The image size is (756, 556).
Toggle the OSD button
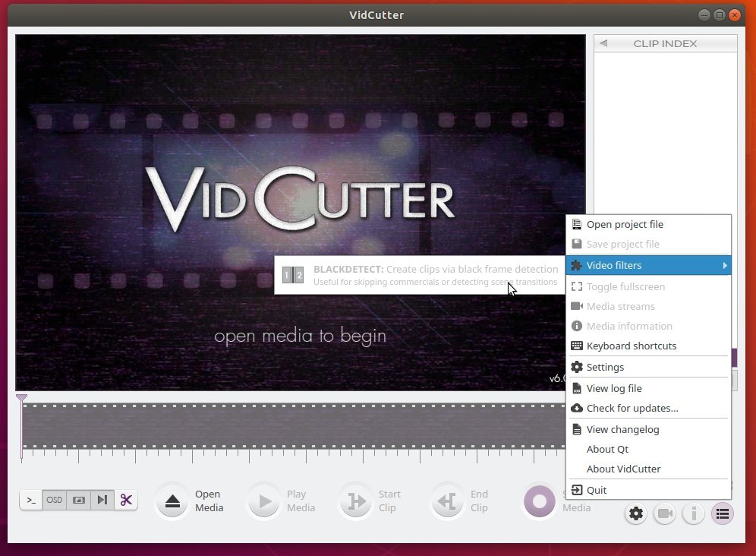click(x=54, y=500)
